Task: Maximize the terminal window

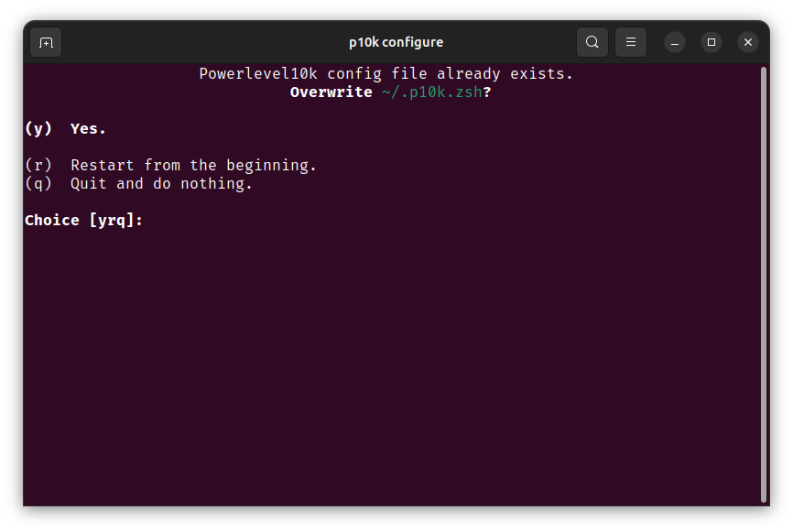Action: pos(712,42)
